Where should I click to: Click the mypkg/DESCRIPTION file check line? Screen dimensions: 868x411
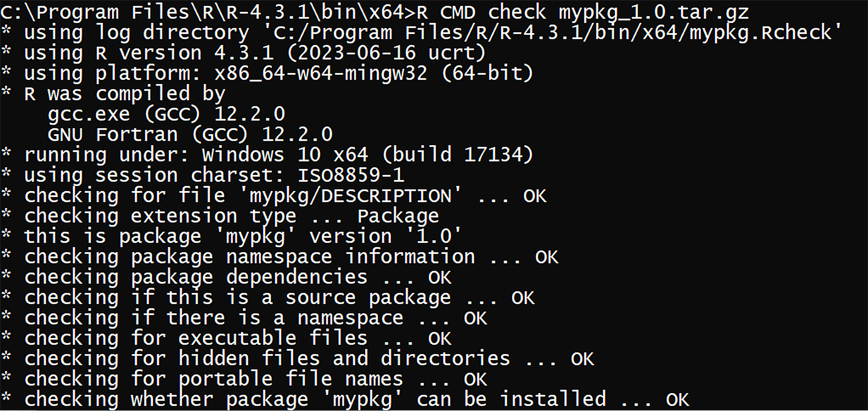coord(274,195)
